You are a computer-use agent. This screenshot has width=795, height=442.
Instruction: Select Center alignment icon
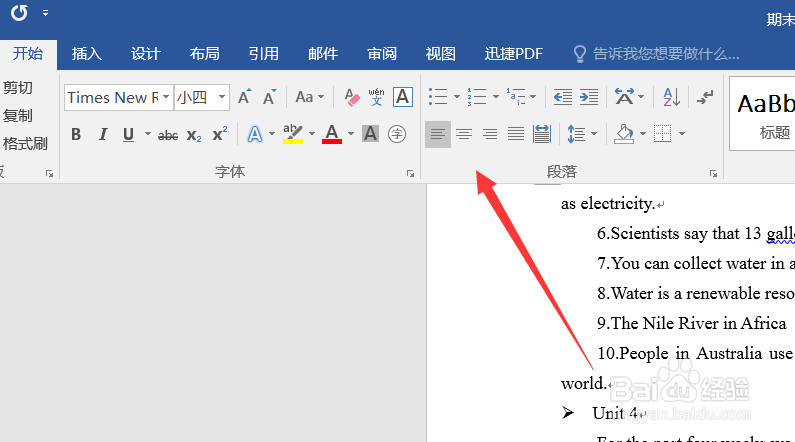(x=464, y=134)
